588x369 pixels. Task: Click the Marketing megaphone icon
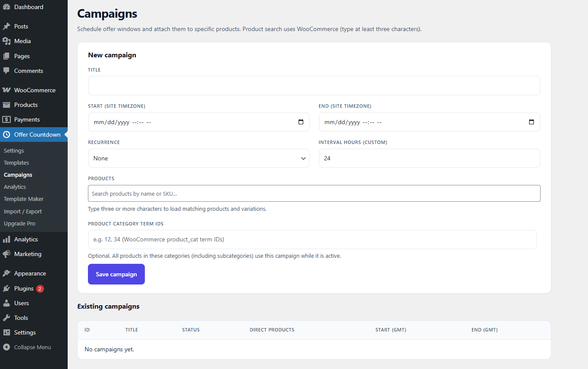(x=6, y=254)
